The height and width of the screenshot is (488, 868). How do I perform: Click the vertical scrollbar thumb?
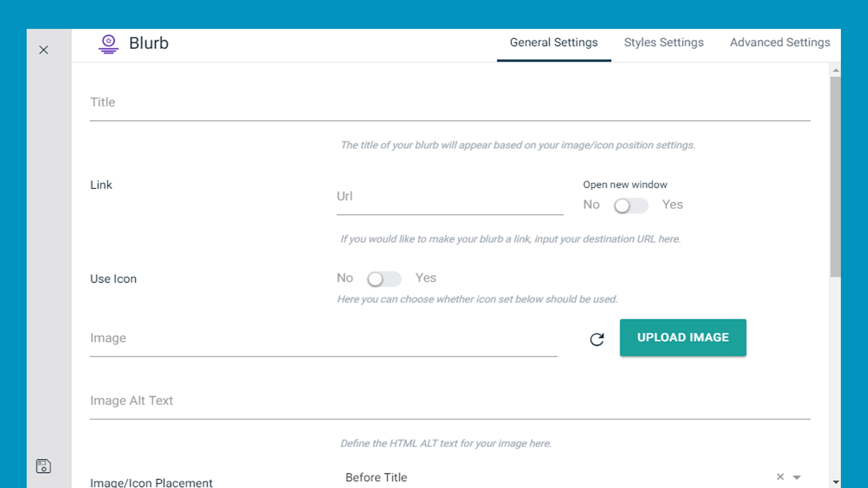tap(835, 176)
